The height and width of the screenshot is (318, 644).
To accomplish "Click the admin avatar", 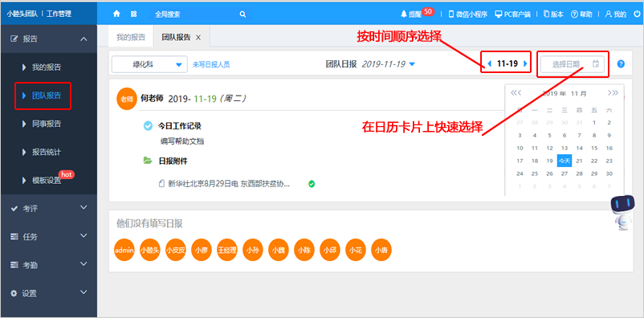I will click(x=124, y=250).
